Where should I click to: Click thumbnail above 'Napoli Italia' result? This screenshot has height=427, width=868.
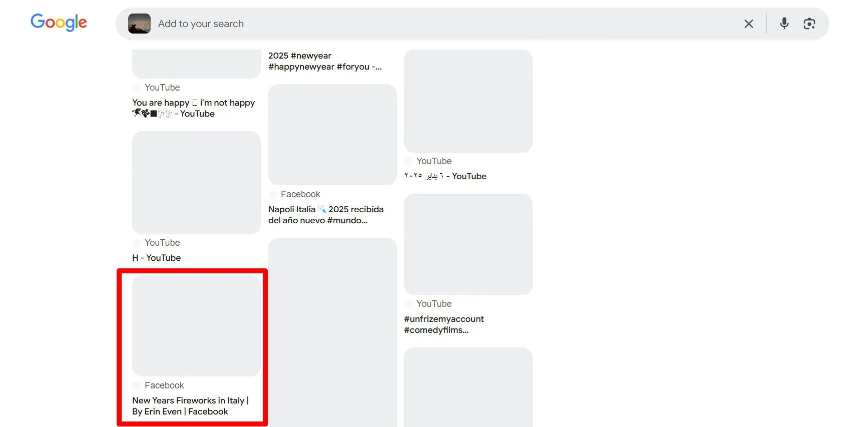(332, 135)
